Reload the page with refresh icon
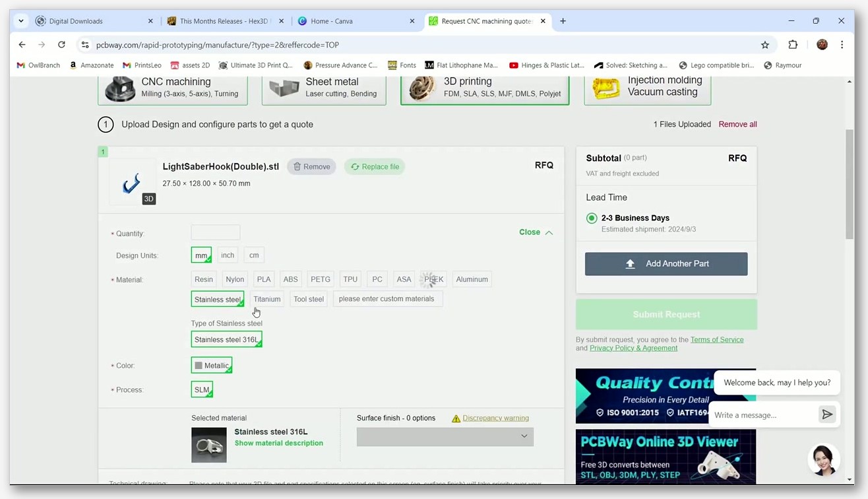This screenshot has height=499, width=868. 61,45
